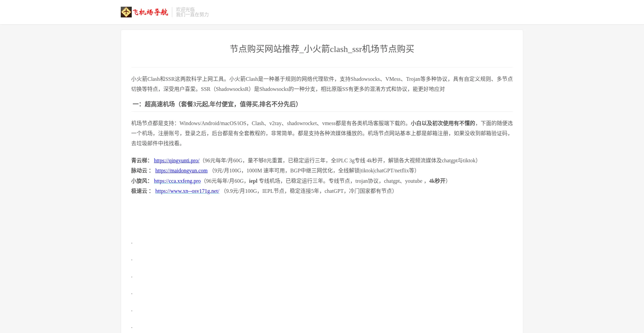Click the 青云梯 description starting 96元每年

340,161
